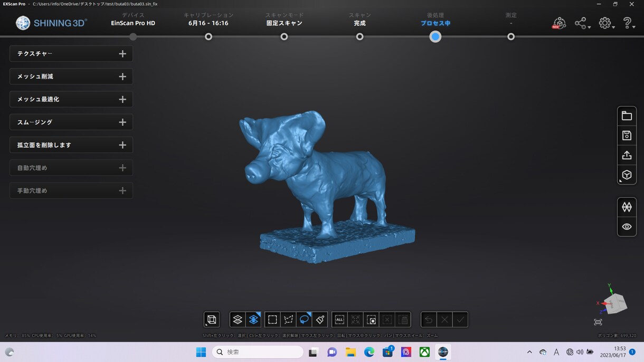
Task: Select the 後処理 workflow step
Action: pyautogui.click(x=435, y=36)
